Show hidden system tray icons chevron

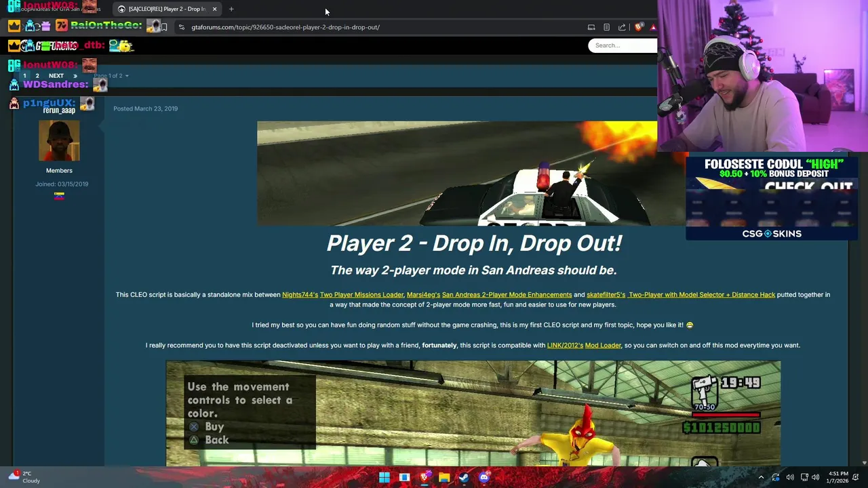coord(761,477)
